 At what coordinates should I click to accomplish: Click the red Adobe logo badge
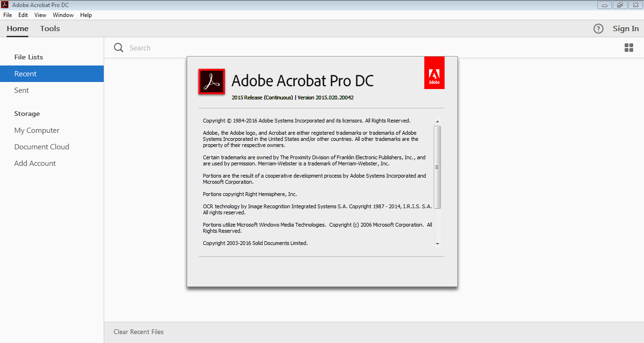[x=434, y=73]
